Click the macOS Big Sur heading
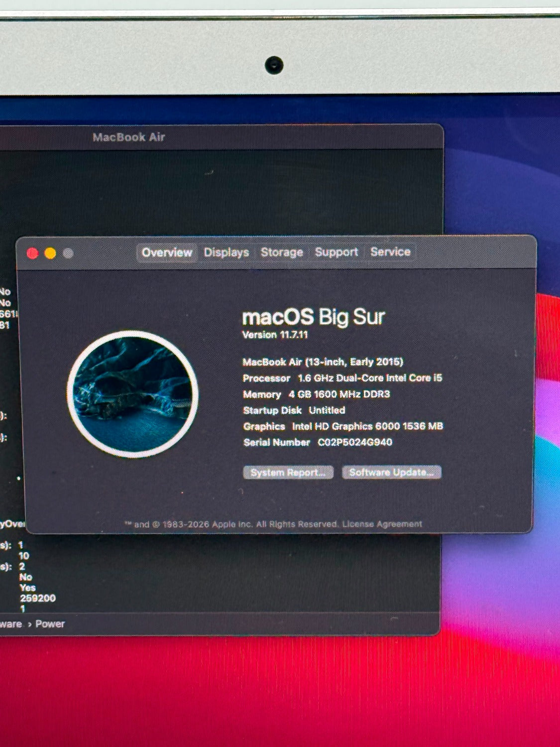Viewport: 560px width, 747px height. pyautogui.click(x=314, y=317)
